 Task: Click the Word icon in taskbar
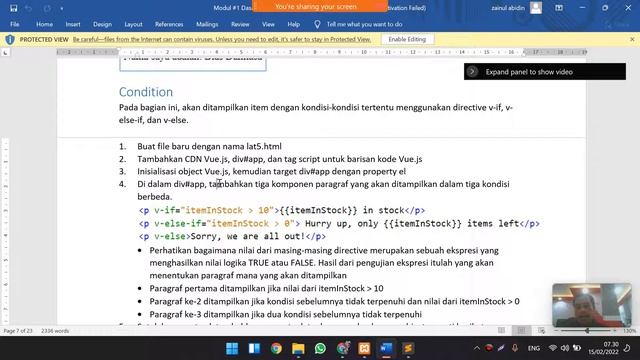point(386,348)
